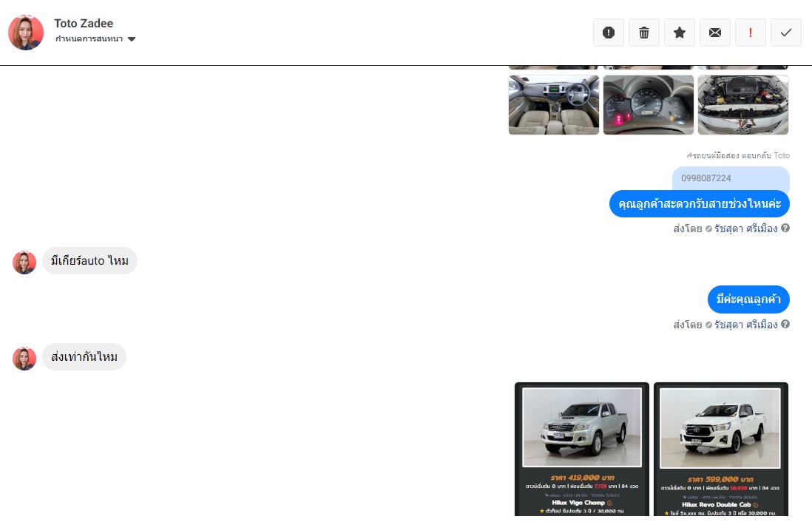Open the engine bay photo thumbnail
This screenshot has height=525, width=812.
click(743, 105)
